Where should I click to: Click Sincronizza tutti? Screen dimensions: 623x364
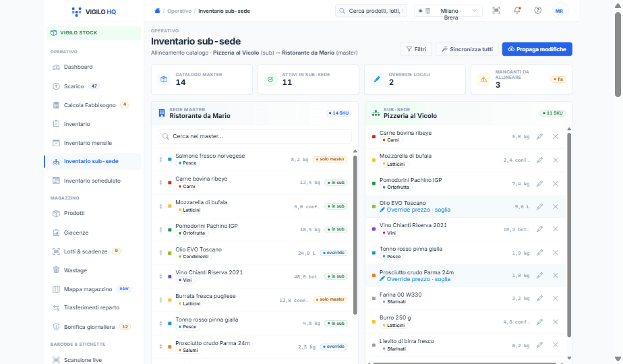[x=467, y=49]
